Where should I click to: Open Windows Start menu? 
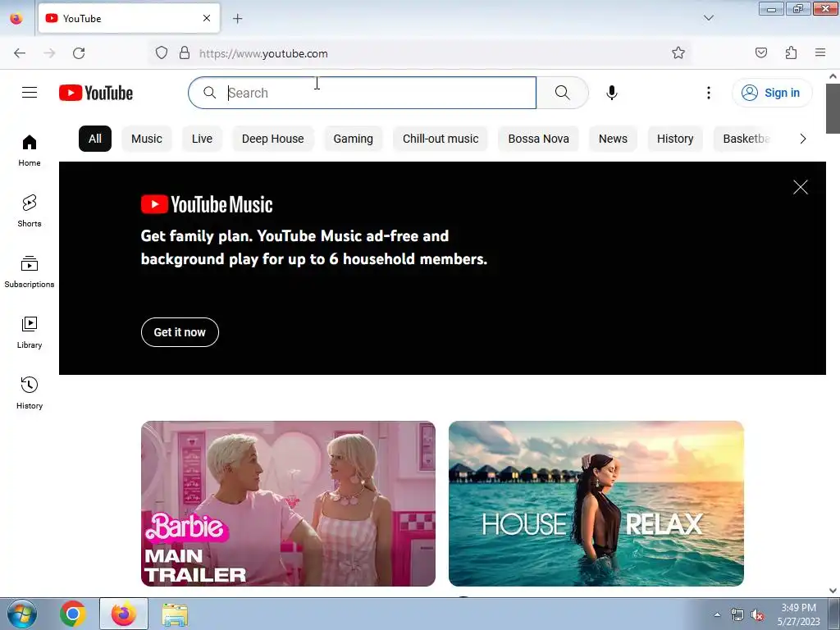coord(21,614)
